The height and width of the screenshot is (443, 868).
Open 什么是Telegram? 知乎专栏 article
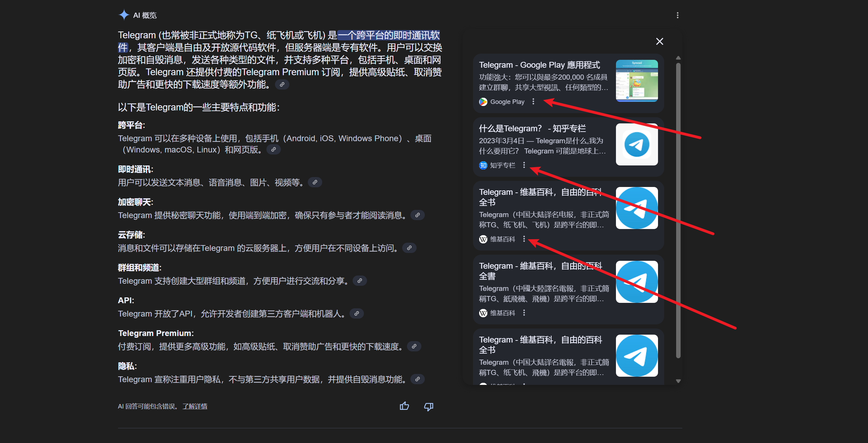pyautogui.click(x=532, y=129)
